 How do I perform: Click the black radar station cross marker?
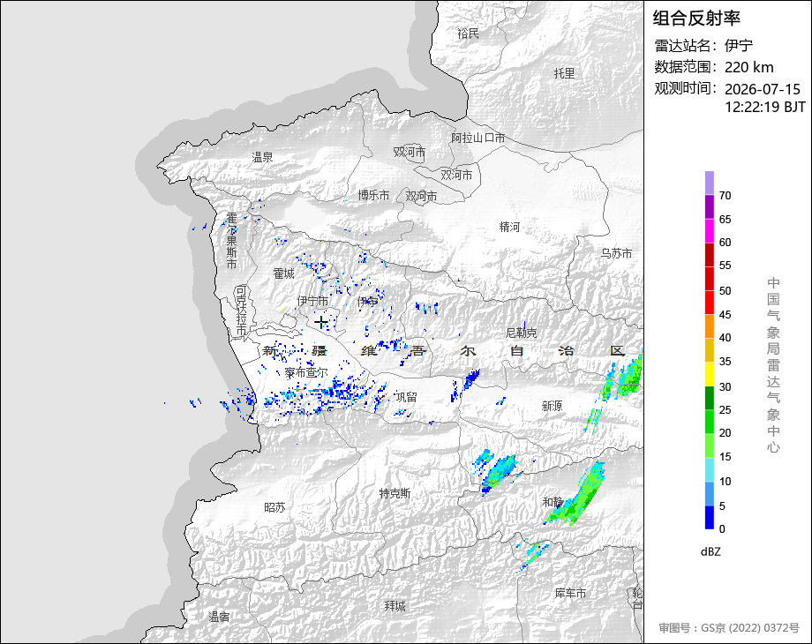(x=321, y=323)
